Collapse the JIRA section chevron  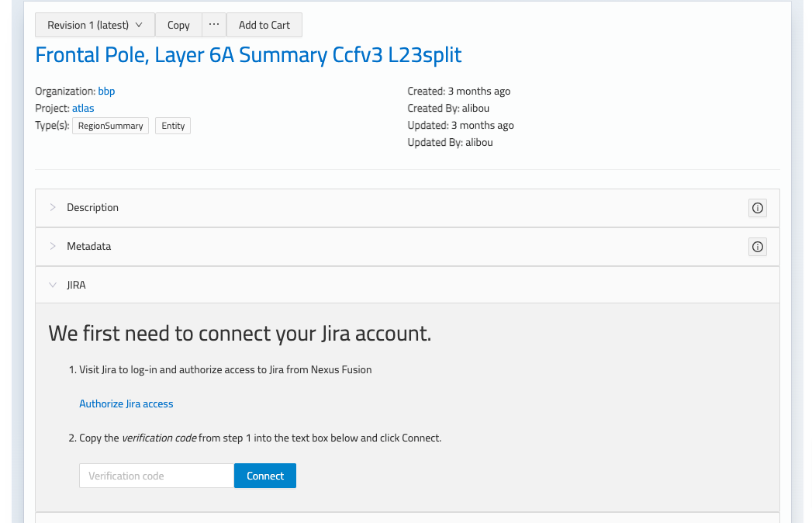pyautogui.click(x=52, y=285)
